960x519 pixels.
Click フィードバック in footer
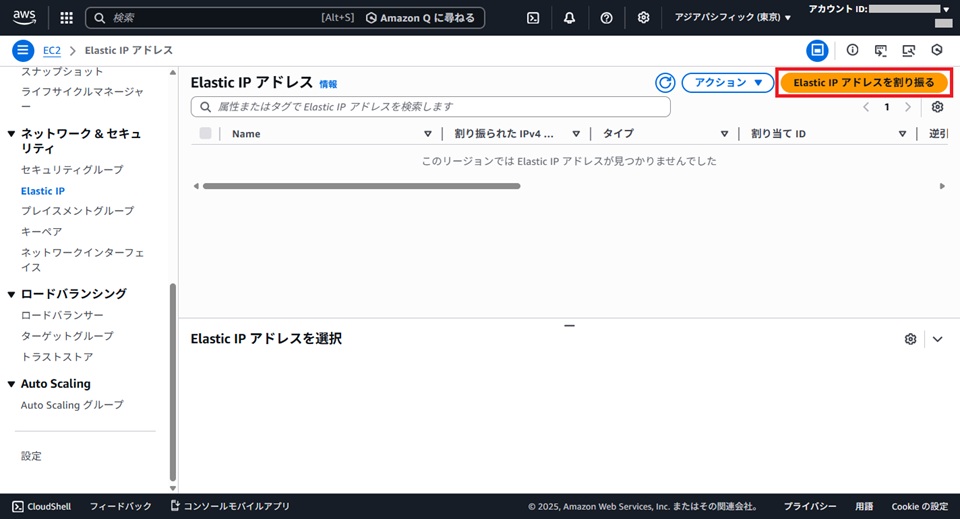pos(121,506)
